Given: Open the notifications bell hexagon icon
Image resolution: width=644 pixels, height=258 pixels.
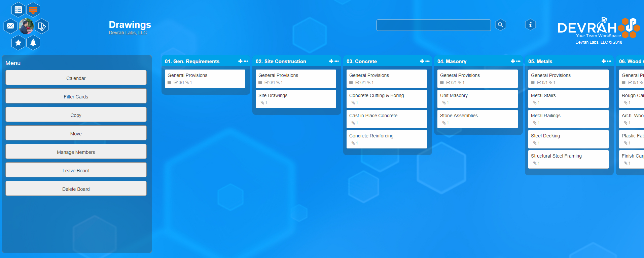Looking at the screenshot, I should point(33,43).
